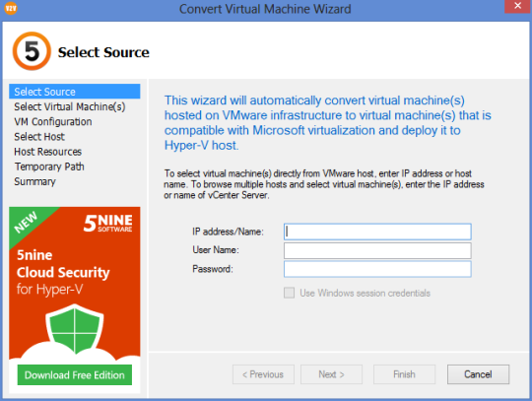The width and height of the screenshot is (532, 401).
Task: Click the User Name label
Action: [216, 250]
